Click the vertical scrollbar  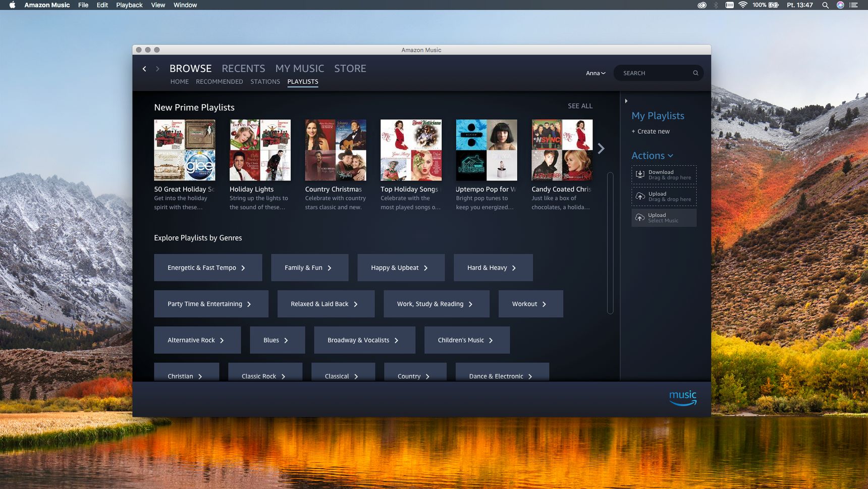point(610,243)
